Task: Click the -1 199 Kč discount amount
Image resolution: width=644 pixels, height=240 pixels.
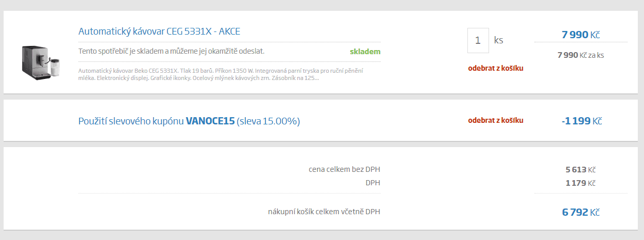Action: (582, 121)
